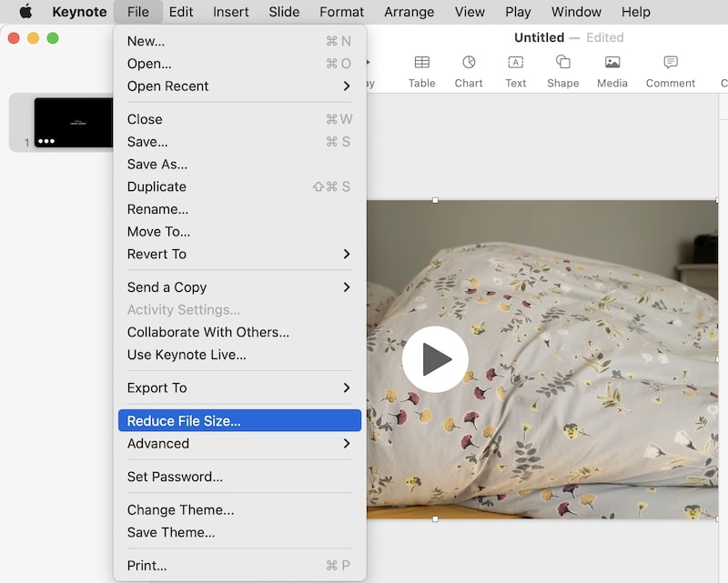Click Send a Copy submenu arrow
Image resolution: width=728 pixels, height=583 pixels.
[346, 287]
